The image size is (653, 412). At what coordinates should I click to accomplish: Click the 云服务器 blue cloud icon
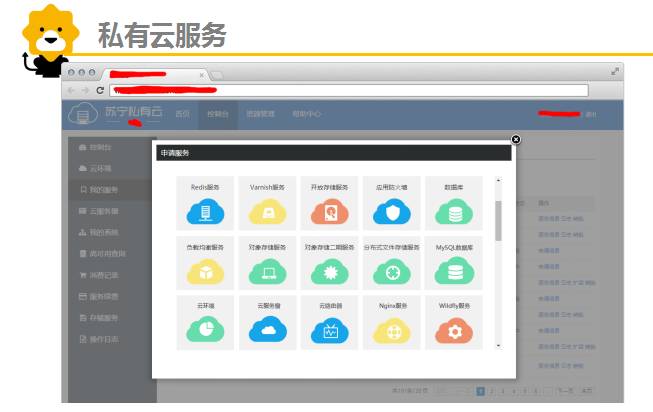point(267,330)
